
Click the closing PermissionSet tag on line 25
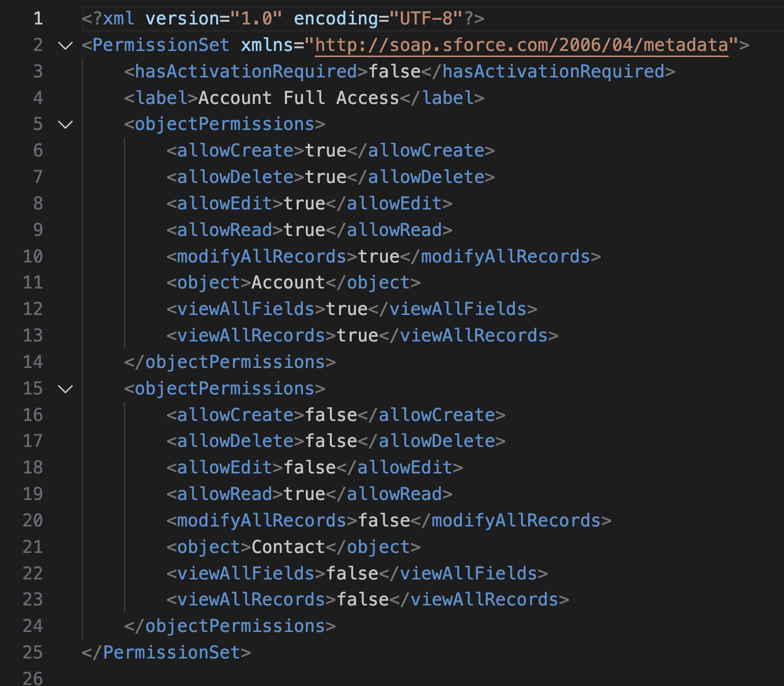coord(166,652)
